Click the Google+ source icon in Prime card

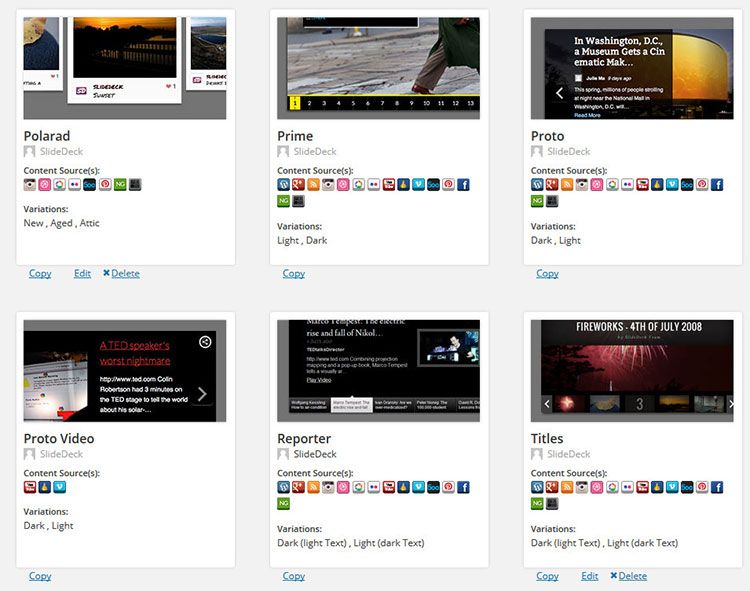[298, 185]
